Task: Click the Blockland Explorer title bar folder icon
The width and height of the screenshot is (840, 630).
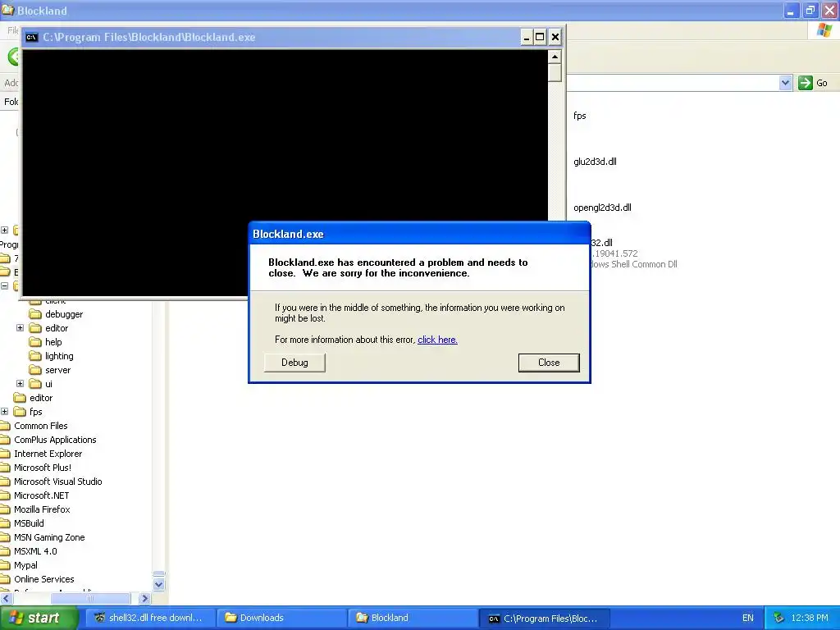Action: coord(7,10)
